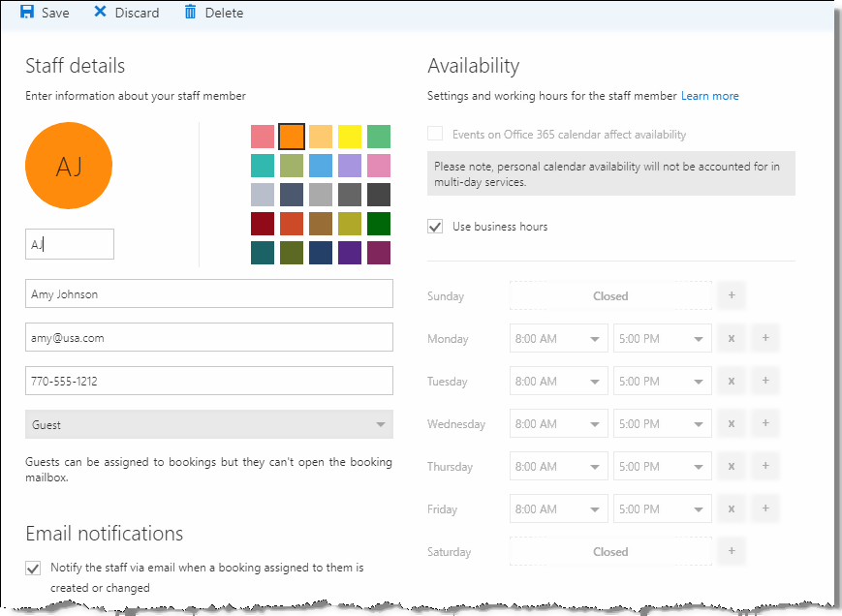Add another time slot to Saturday
Screen dimensions: 842x616
pos(731,551)
